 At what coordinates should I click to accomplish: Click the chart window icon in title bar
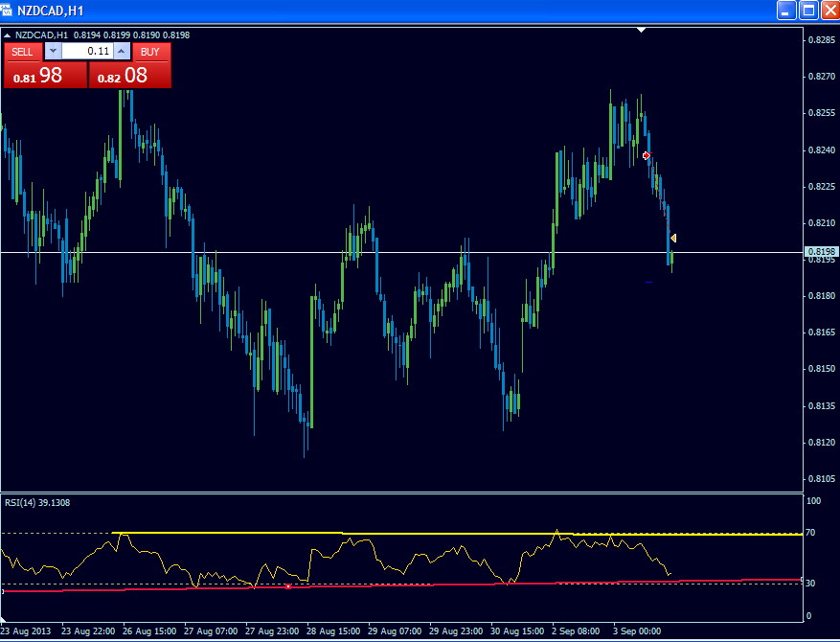(7, 11)
